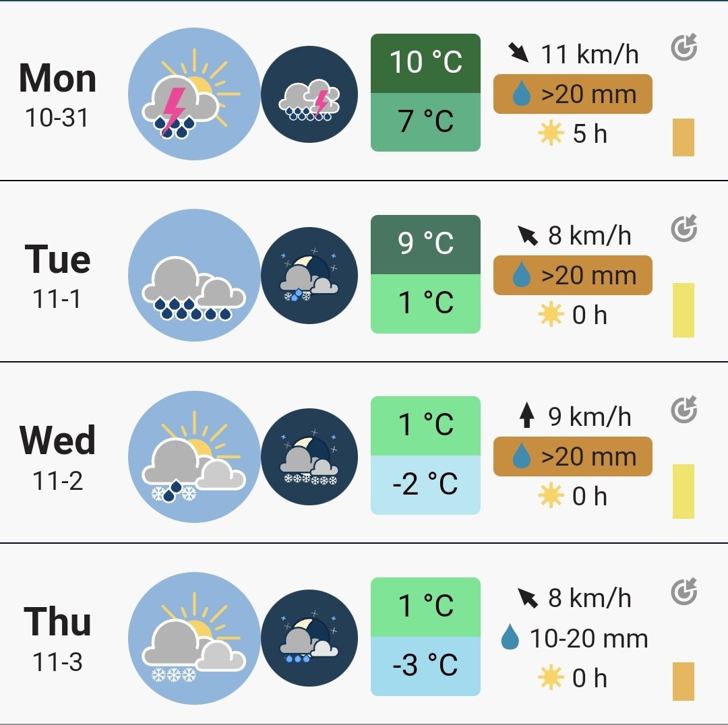Screen dimensions: 728x725
Task: Select Thursday's daytime snow icon
Action: pos(194,638)
